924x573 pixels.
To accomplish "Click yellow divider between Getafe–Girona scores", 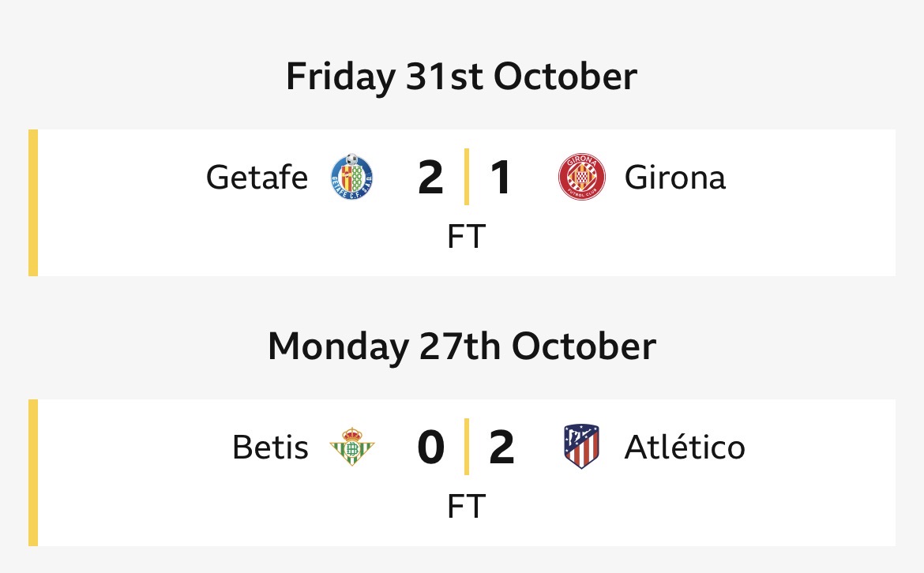I will click(x=466, y=176).
